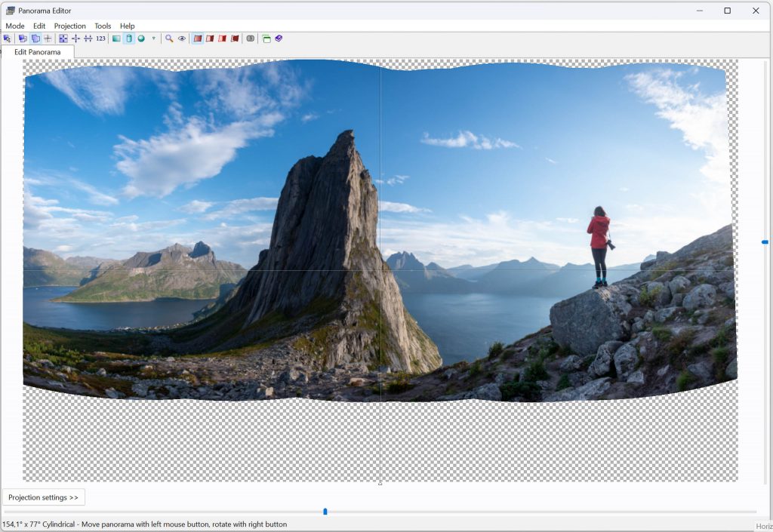The width and height of the screenshot is (773, 532).
Task: Open numerical transform via the 123 icon
Action: (x=100, y=38)
